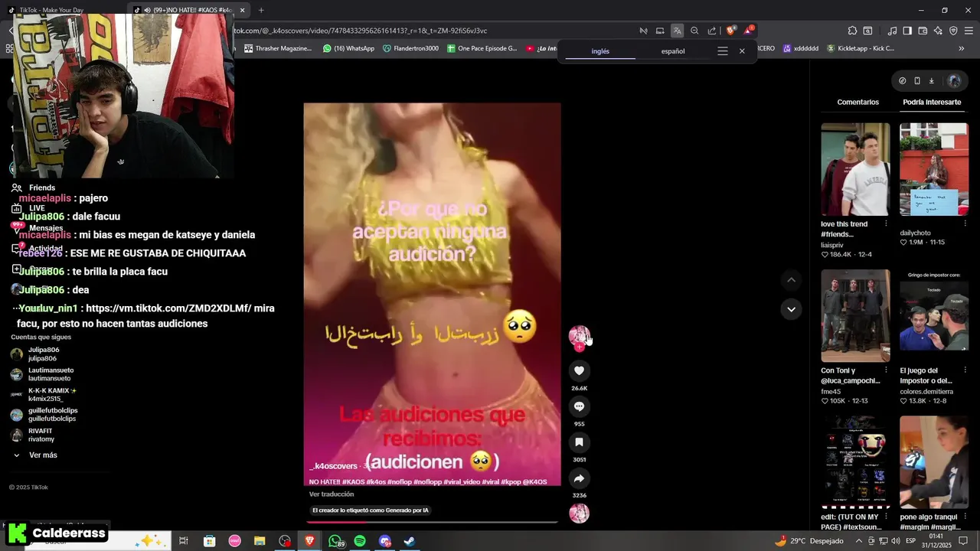Open WhatsApp from the taskbar
Viewport: 980px width, 551px height.
point(335,541)
